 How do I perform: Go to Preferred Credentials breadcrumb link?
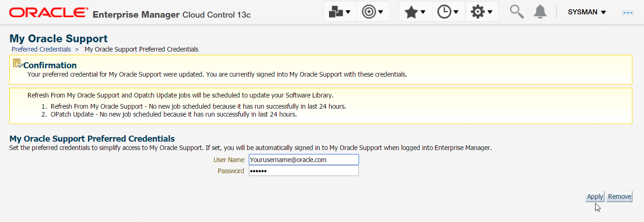41,49
